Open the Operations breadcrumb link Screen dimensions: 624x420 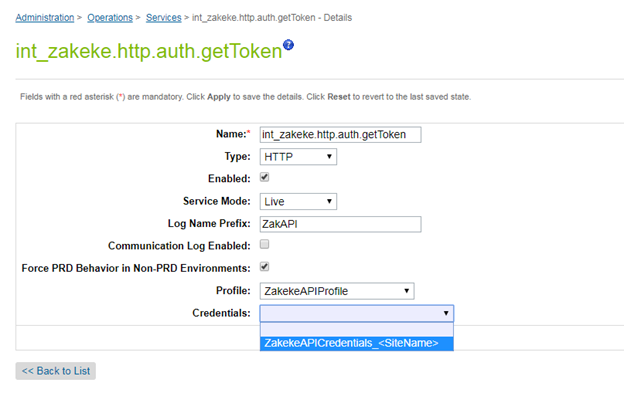point(110,18)
